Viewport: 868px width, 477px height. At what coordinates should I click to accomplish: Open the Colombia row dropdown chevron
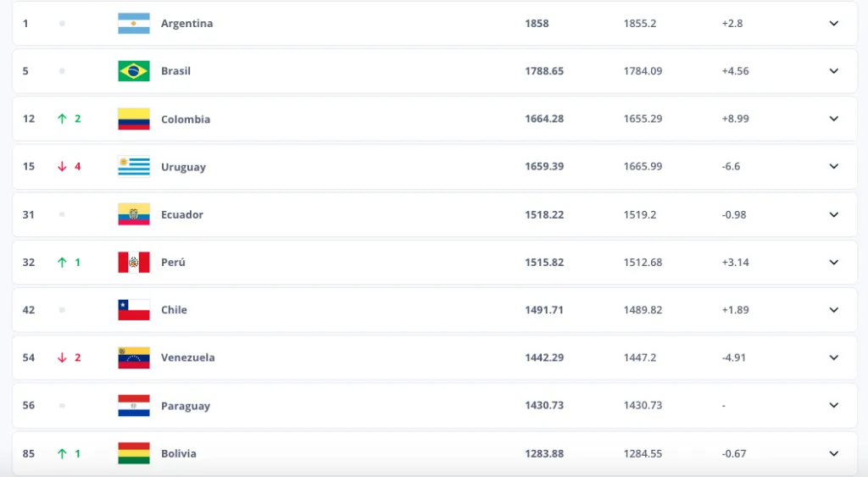coord(833,119)
